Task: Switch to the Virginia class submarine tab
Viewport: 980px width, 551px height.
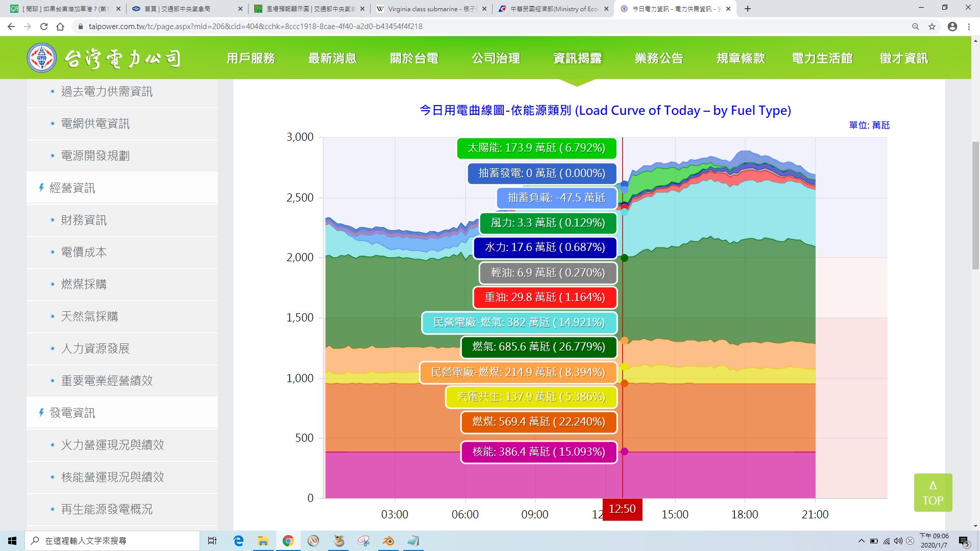Action: 431,9
